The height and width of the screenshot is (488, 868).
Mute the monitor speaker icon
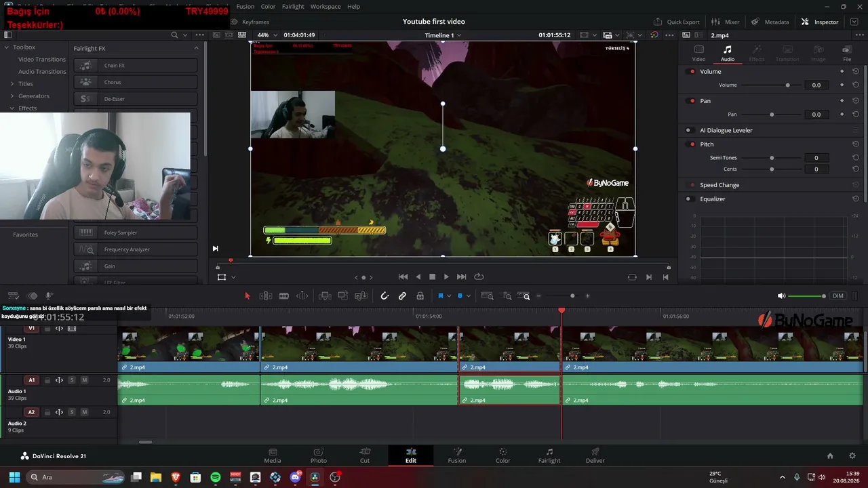pos(781,296)
